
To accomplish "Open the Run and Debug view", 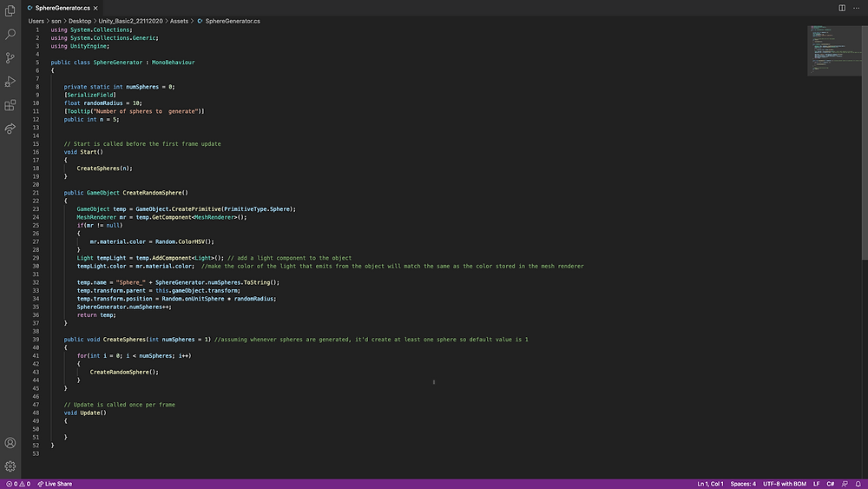I will [10, 82].
